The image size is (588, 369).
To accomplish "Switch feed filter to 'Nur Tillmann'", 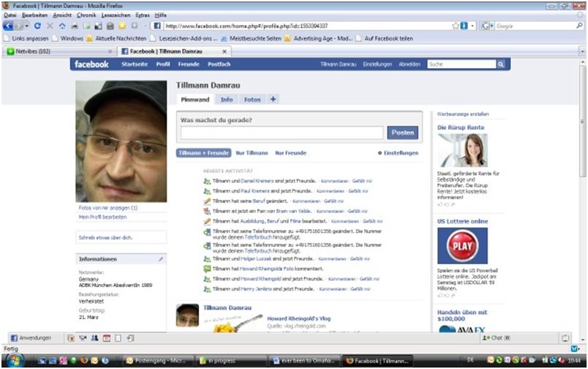I will [x=252, y=153].
